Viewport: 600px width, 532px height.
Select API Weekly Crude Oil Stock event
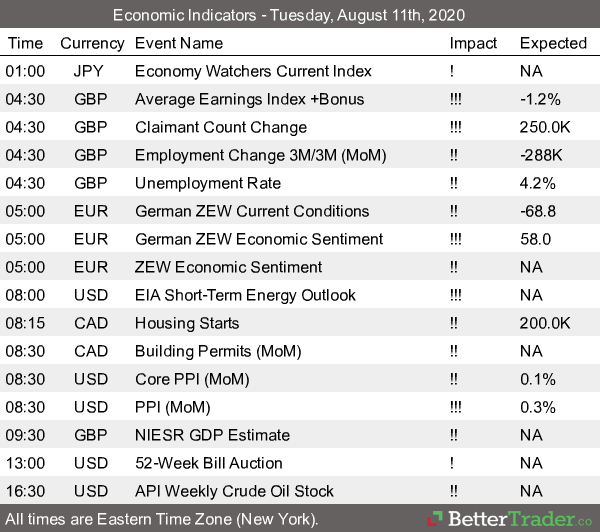234,491
